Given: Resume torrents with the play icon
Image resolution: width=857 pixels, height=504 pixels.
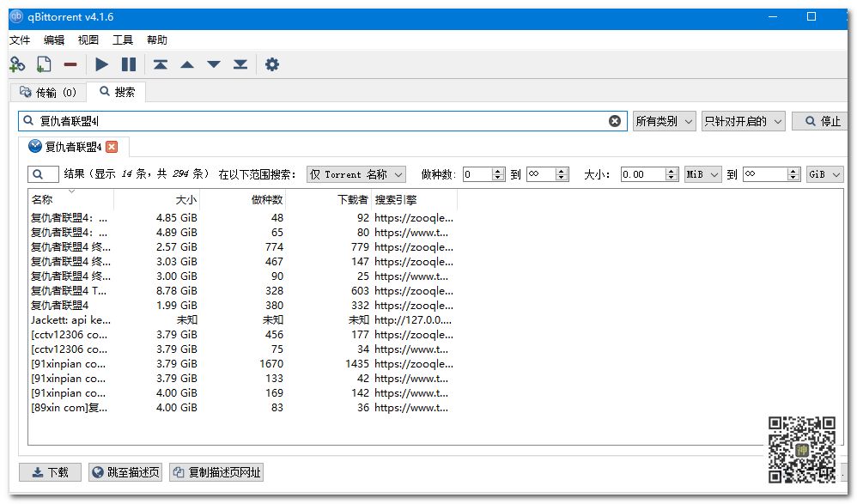Looking at the screenshot, I should [x=101, y=64].
